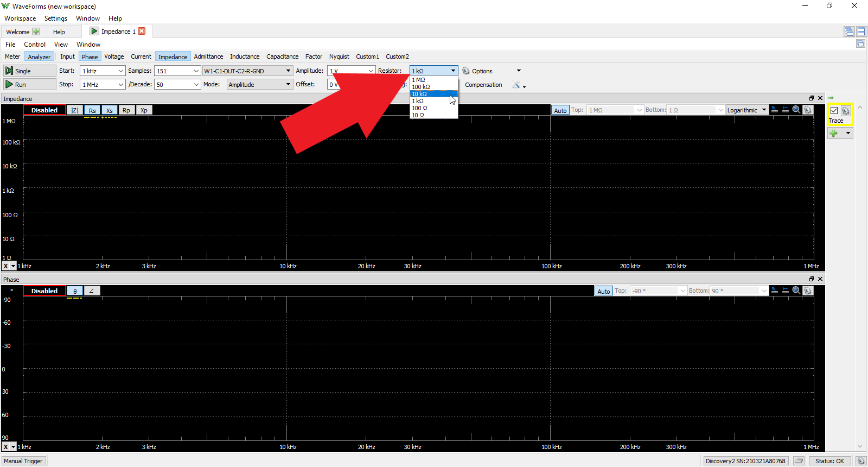868x467 pixels.
Task: Click the gear icon in the status bar
Action: click(860, 461)
